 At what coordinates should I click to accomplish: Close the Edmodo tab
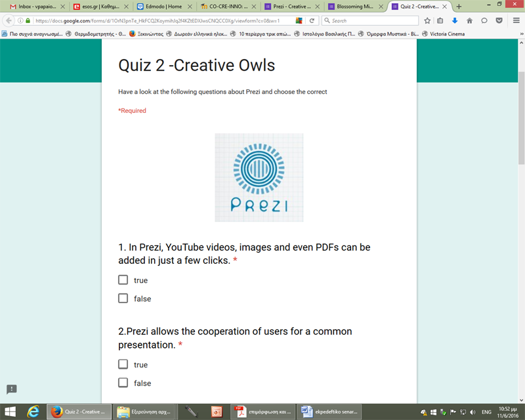click(190, 7)
